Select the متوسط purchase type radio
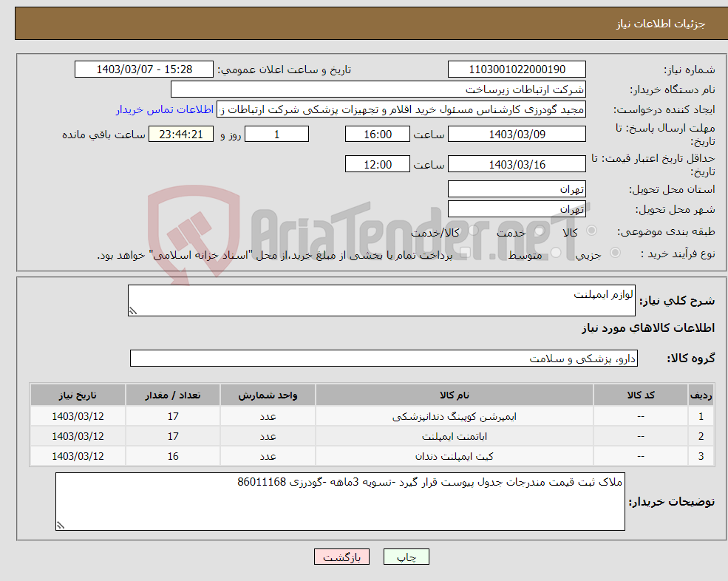 pos(556,253)
